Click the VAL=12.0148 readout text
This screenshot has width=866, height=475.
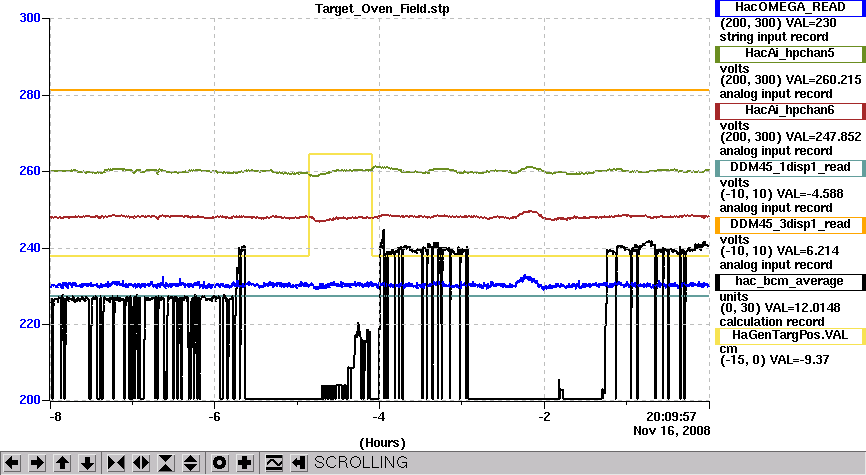click(x=805, y=308)
